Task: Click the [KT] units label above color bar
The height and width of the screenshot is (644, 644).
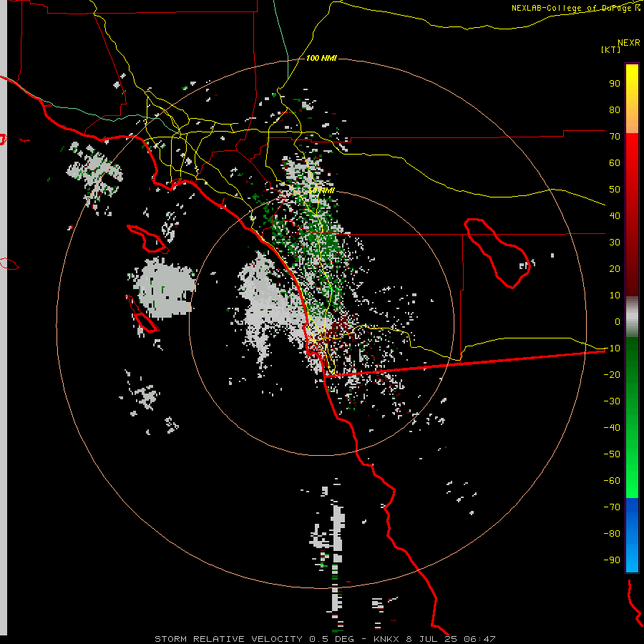Action: click(611, 49)
